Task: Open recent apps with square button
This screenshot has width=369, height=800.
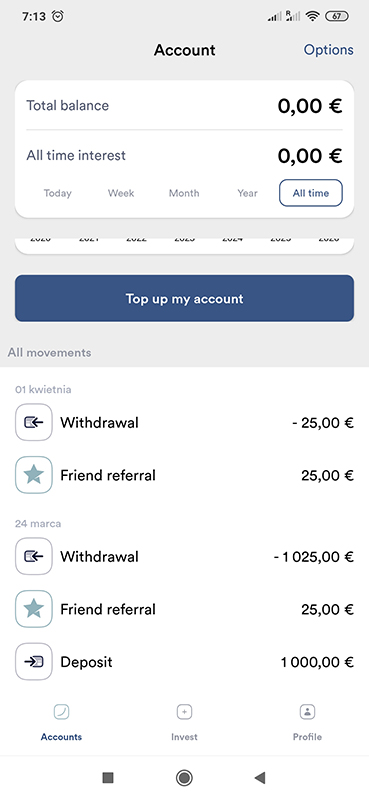Action: pos(108,778)
